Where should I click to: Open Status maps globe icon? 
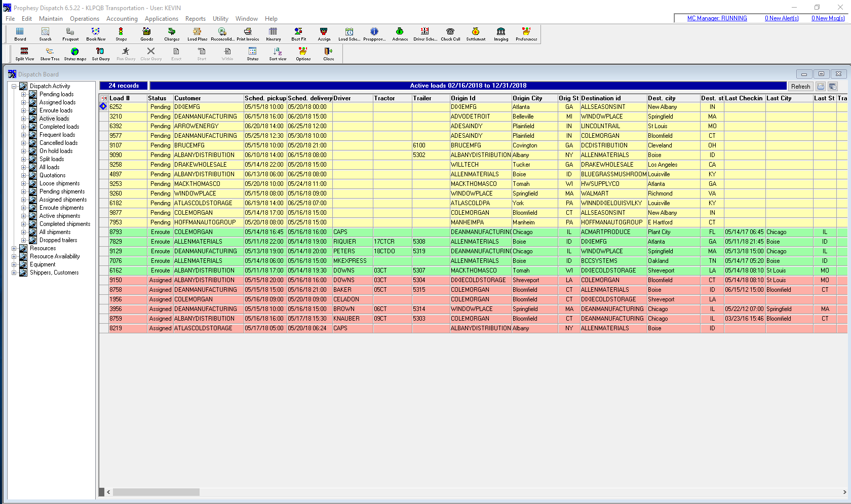tap(75, 54)
